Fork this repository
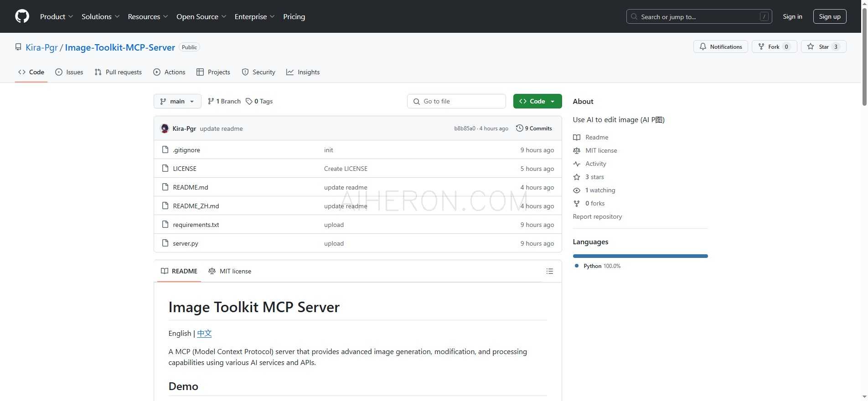 (774, 46)
